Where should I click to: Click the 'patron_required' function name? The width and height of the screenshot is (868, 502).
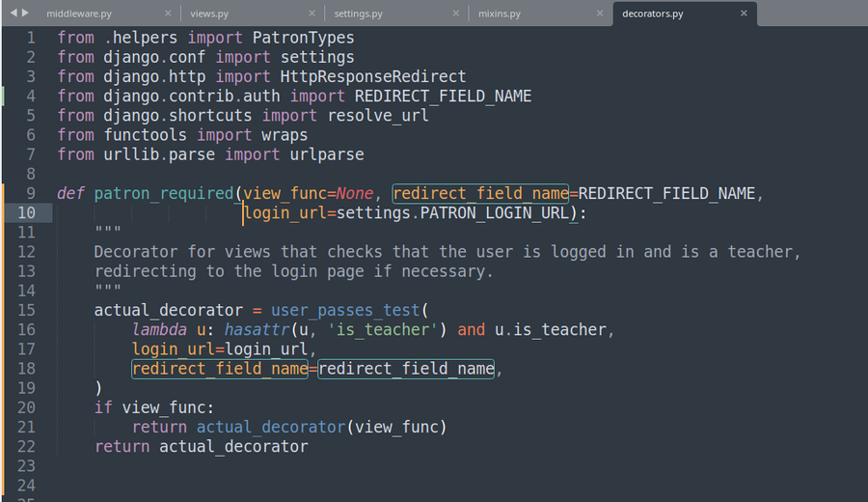164,194
